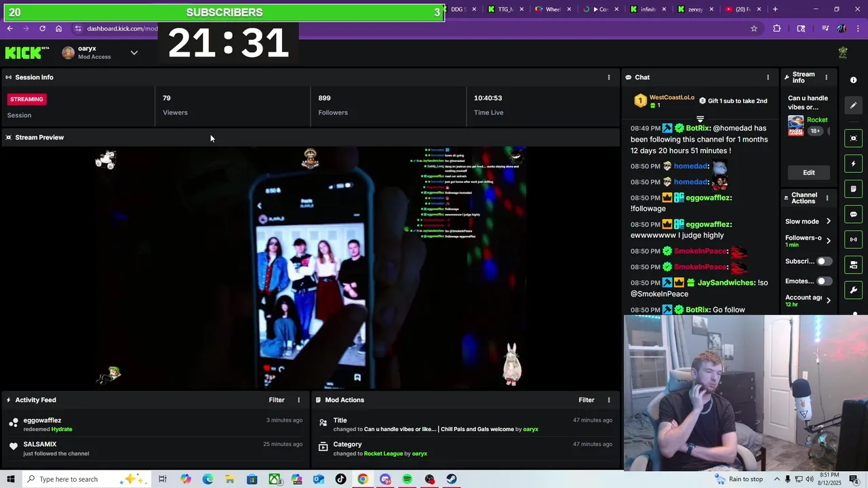Open Activity Feed three-dot menu

pos(298,400)
